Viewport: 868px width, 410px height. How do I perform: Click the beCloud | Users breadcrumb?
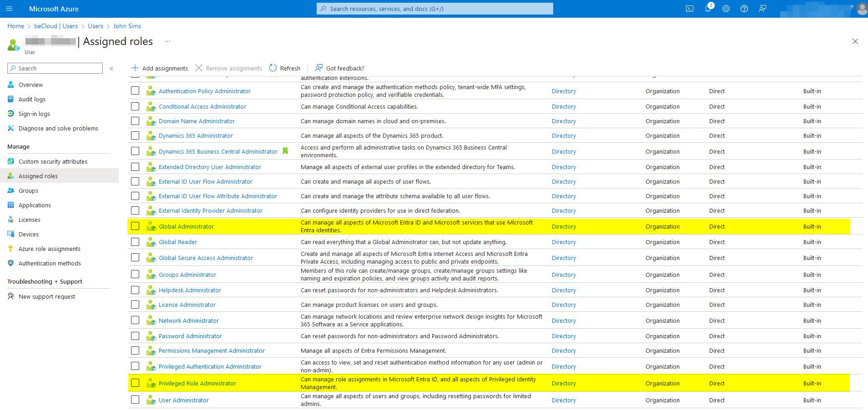coord(56,26)
